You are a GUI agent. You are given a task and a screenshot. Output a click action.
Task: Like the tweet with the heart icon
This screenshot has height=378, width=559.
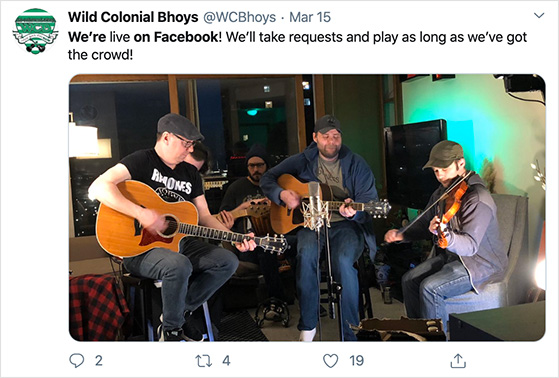pos(330,361)
